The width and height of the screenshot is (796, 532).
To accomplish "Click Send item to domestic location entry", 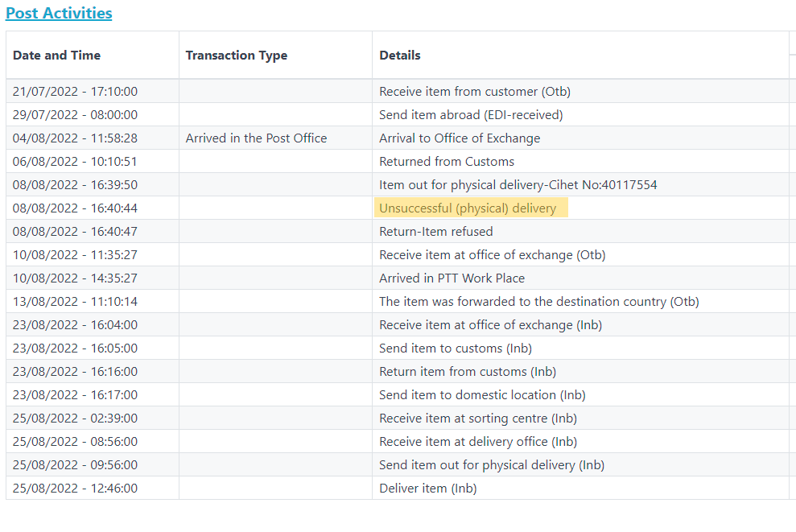I will point(482,395).
